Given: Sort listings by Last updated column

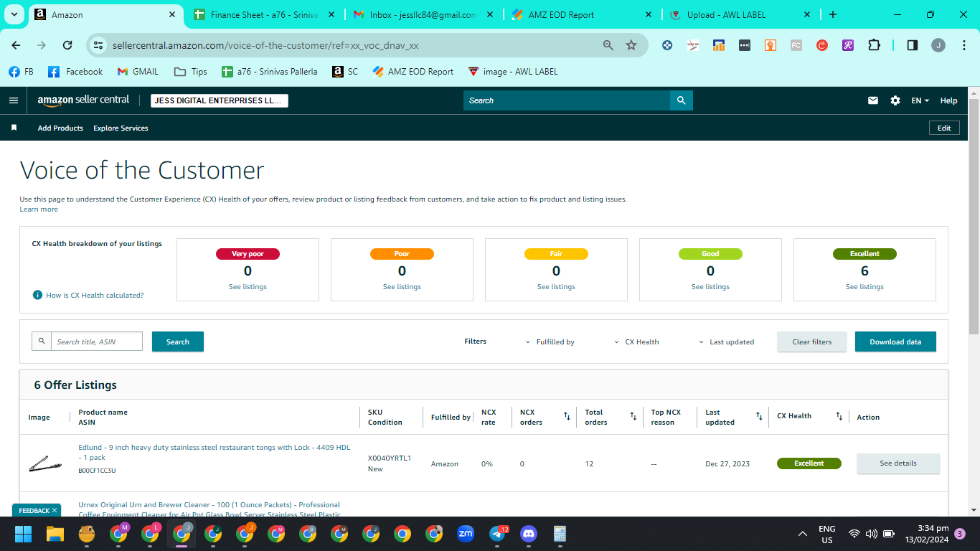Looking at the screenshot, I should click(759, 416).
